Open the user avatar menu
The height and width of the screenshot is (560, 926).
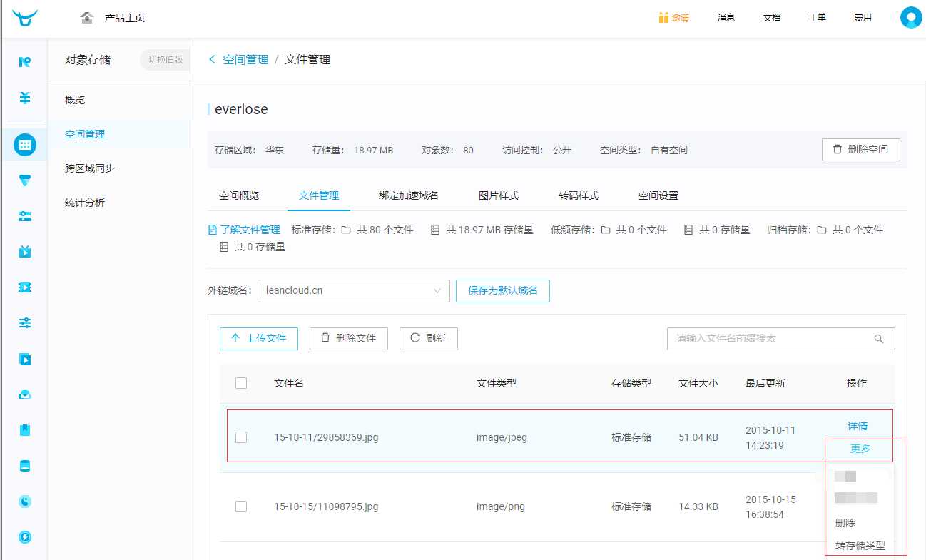point(911,17)
